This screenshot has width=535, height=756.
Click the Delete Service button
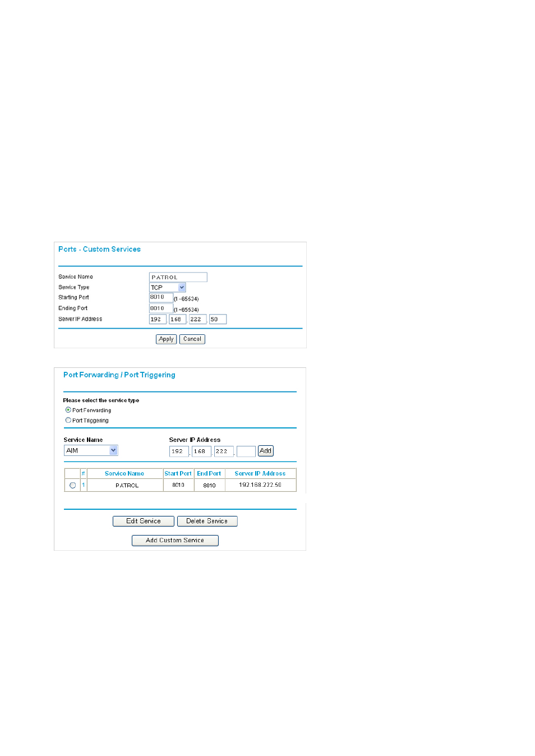point(207,521)
